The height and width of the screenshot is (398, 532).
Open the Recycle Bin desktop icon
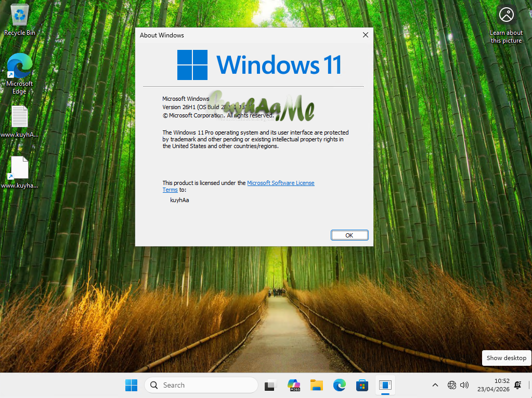click(19, 20)
